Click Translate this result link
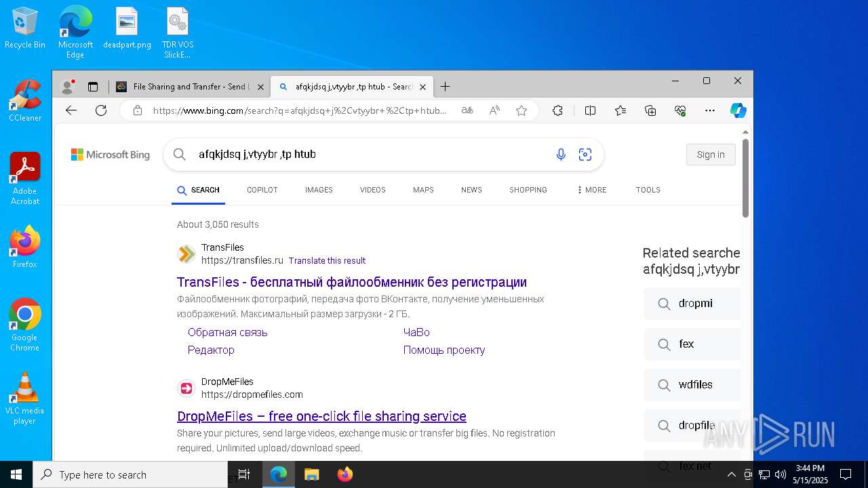Image resolution: width=868 pixels, height=488 pixels. tap(327, 260)
